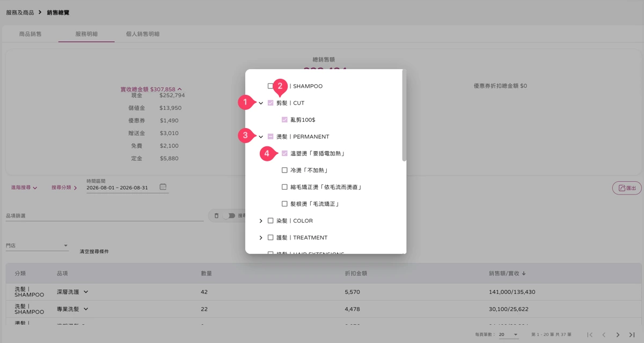The height and width of the screenshot is (343, 644).
Task: Switch to the 商品銷售 tab
Action: click(30, 34)
